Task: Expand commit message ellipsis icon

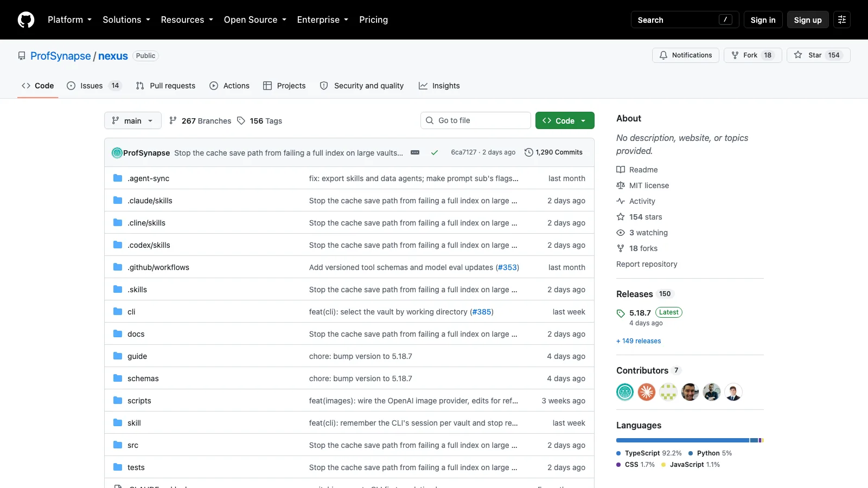Action: [415, 152]
